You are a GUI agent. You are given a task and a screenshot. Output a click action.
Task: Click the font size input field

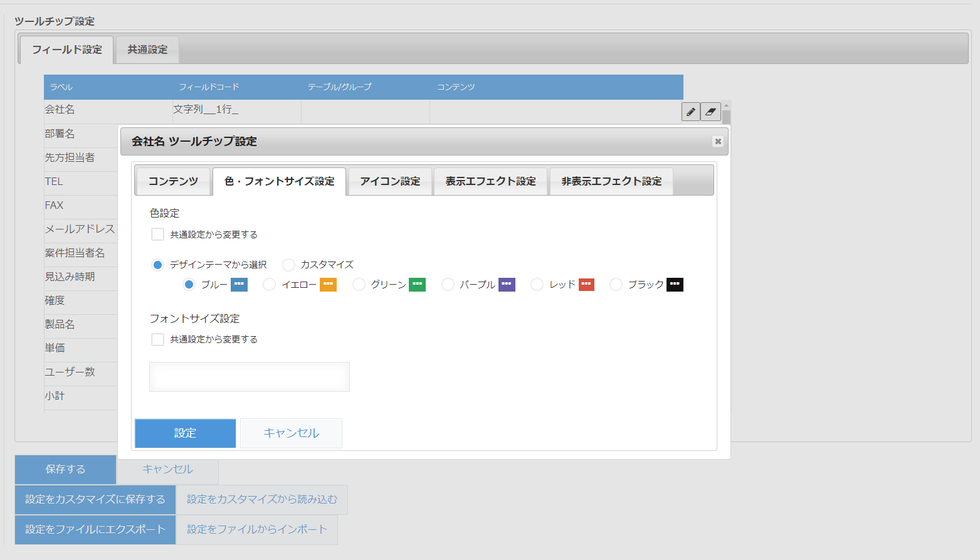(248, 376)
